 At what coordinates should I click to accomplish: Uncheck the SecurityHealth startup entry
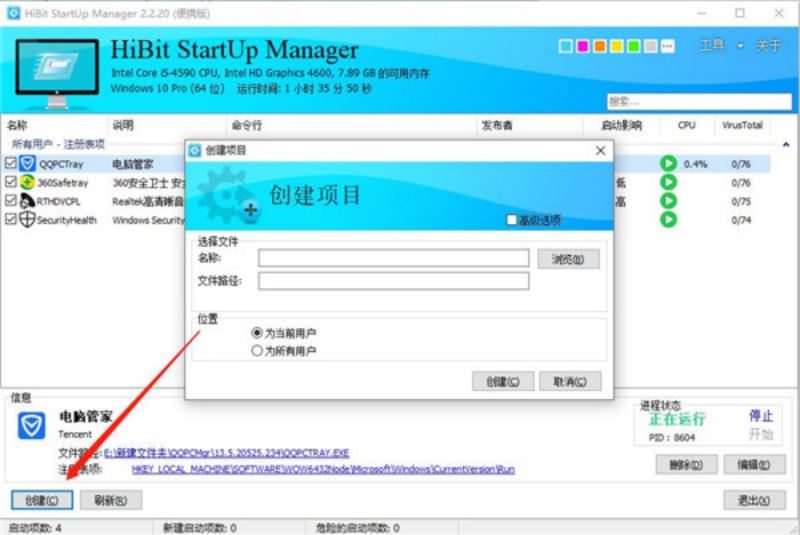point(10,219)
